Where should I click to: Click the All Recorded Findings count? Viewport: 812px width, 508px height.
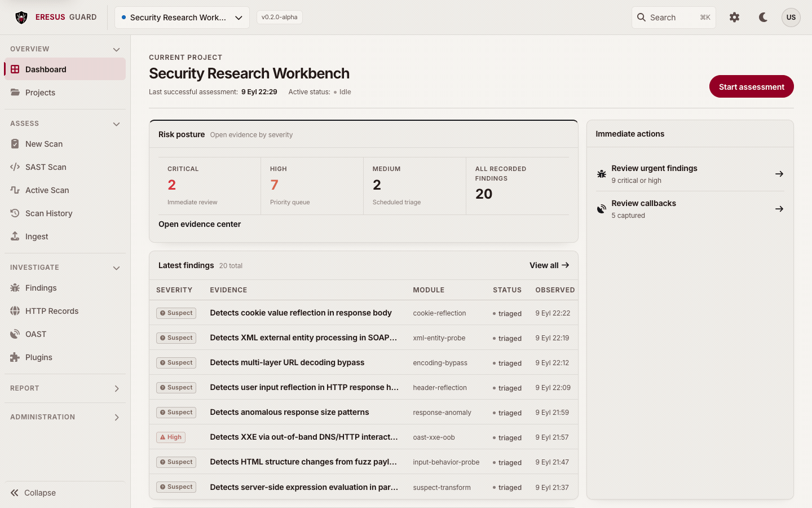point(484,194)
